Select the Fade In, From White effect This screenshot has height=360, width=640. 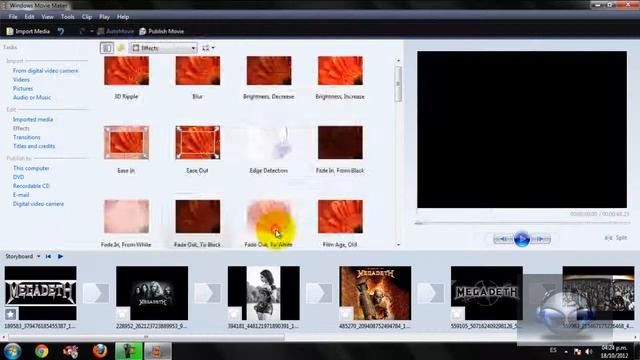[x=127, y=216]
